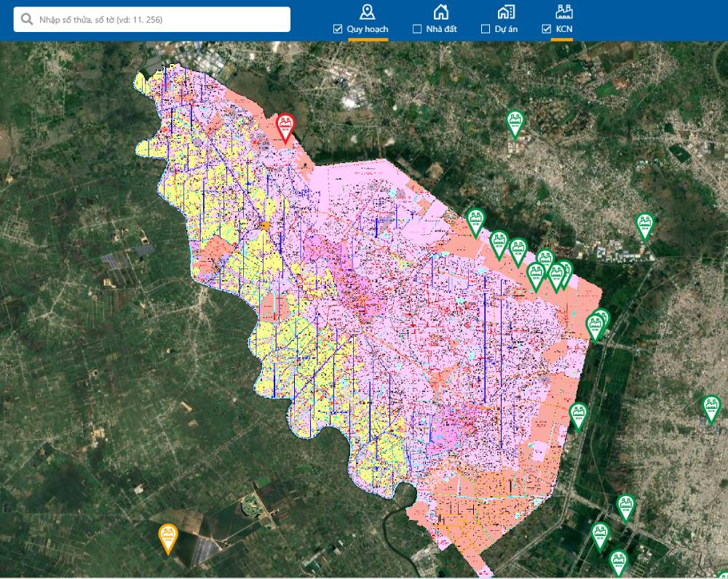This screenshot has width=728, height=579.
Task: Click the magnifier icon in search bar
Action: 27,20
